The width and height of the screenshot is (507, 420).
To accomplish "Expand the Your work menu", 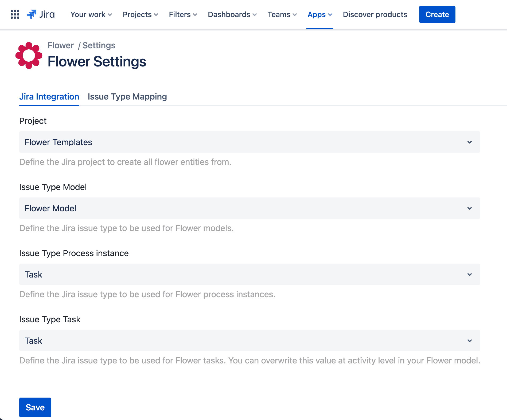I will tap(91, 14).
